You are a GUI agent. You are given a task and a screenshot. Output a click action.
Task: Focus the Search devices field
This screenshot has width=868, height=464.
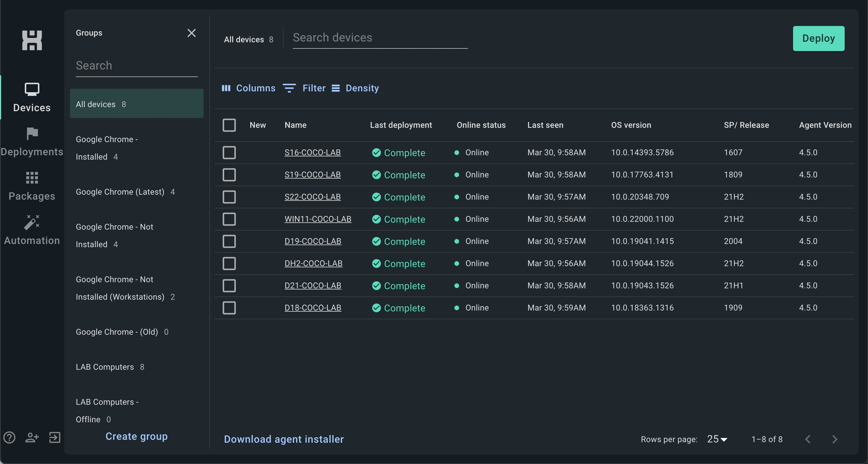point(380,38)
